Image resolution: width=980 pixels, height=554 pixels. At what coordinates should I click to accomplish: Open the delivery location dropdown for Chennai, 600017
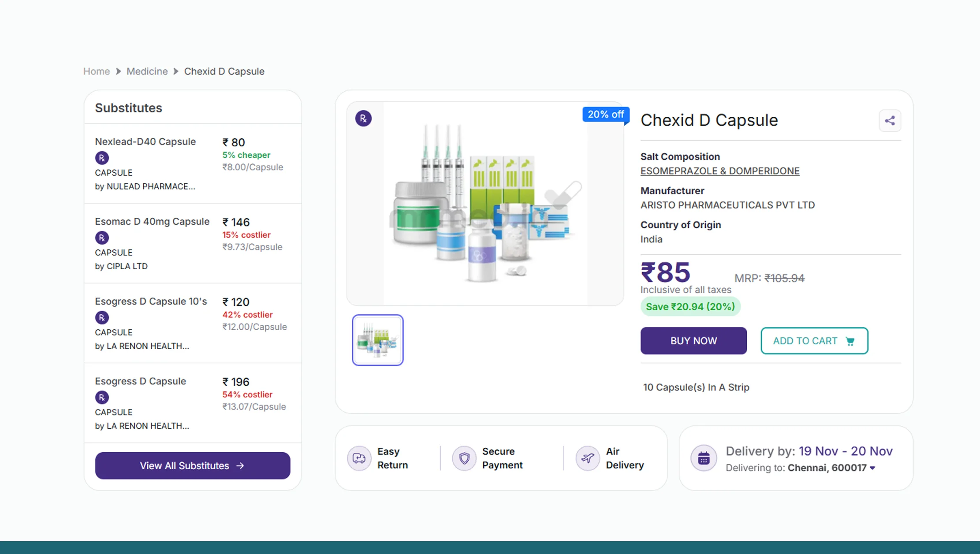[872, 468]
